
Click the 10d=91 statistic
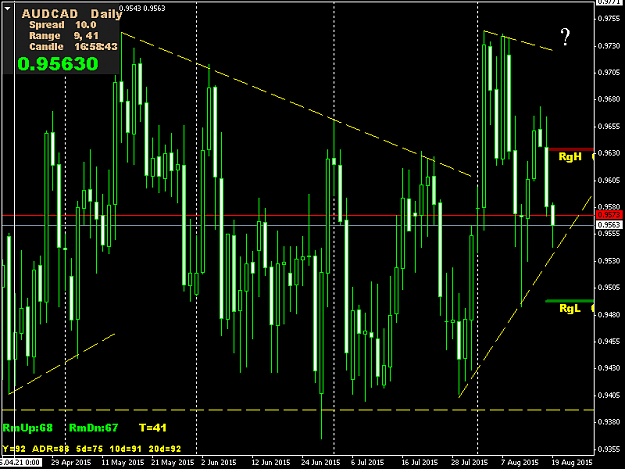(126, 449)
